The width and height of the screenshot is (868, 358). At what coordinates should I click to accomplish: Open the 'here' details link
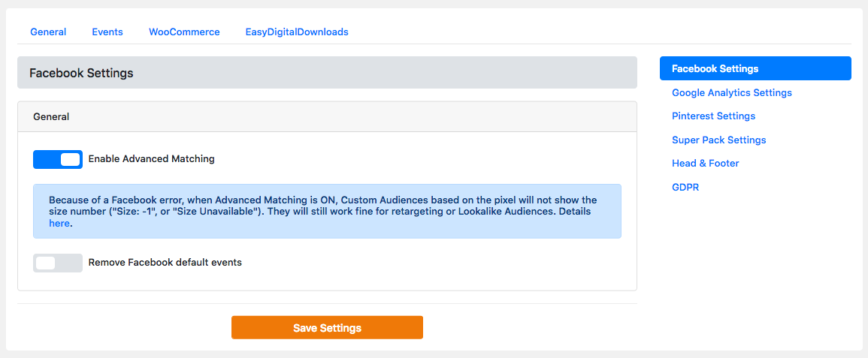tap(59, 223)
